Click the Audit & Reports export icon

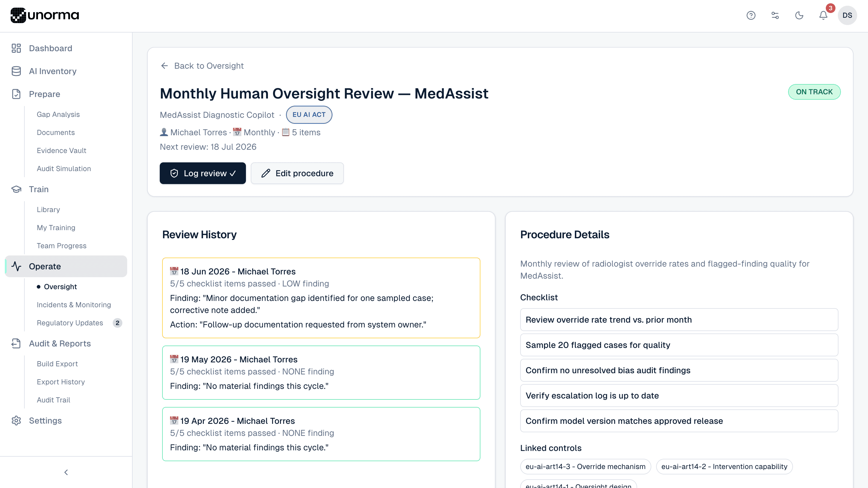click(x=16, y=343)
